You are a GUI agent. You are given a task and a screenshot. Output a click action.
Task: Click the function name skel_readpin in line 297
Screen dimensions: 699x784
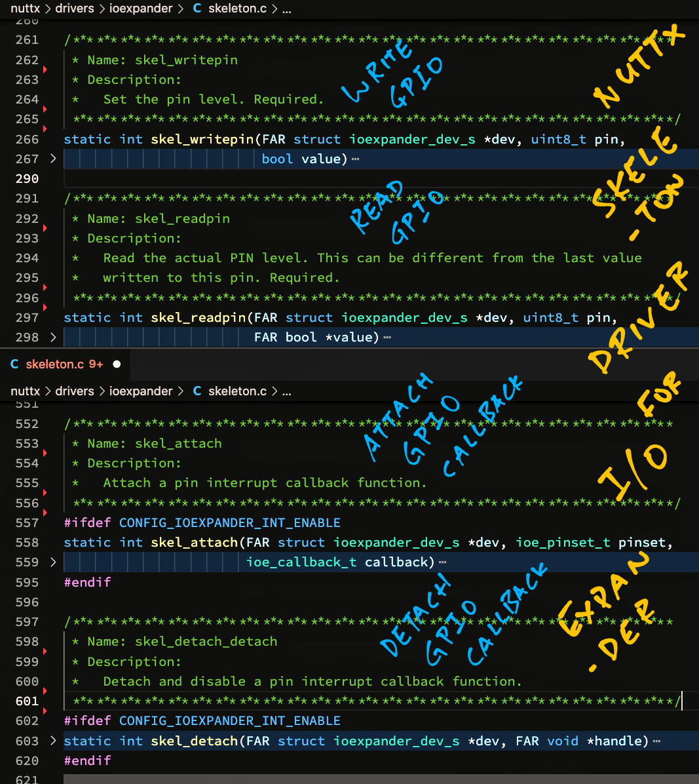(x=198, y=318)
